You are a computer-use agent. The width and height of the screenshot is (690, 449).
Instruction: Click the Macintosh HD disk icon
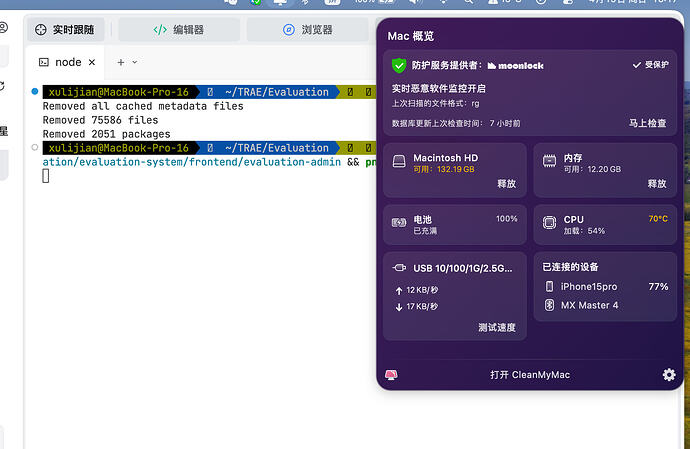pos(399,161)
